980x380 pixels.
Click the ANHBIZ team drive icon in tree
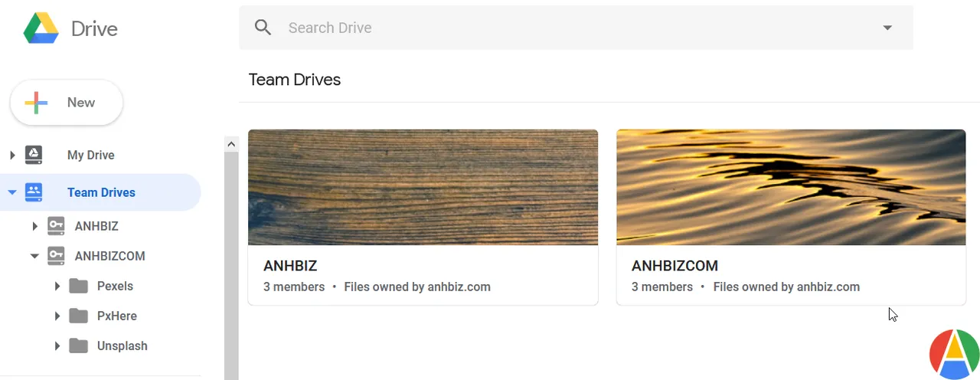[56, 226]
